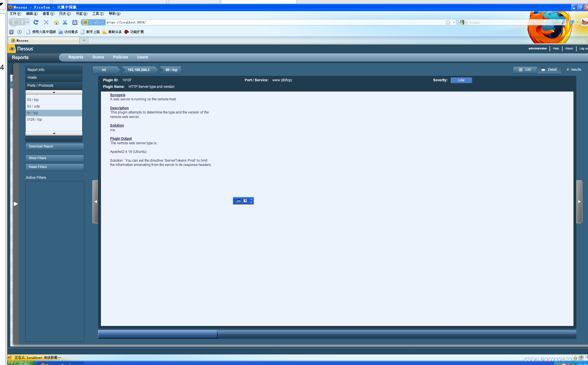
Task: Open the history clock icon
Action: tap(19, 32)
